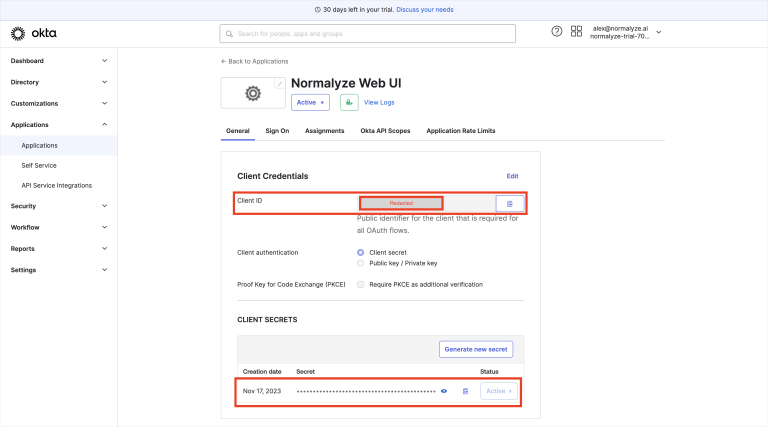Click Generate new secret button
The width and height of the screenshot is (768, 427).
coord(477,349)
